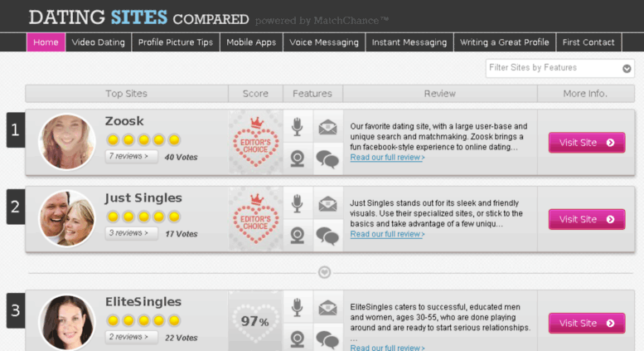Viewport: 644px width, 351px height.
Task: Click the Zoosk chat bubbles feature icon
Action: (x=327, y=159)
